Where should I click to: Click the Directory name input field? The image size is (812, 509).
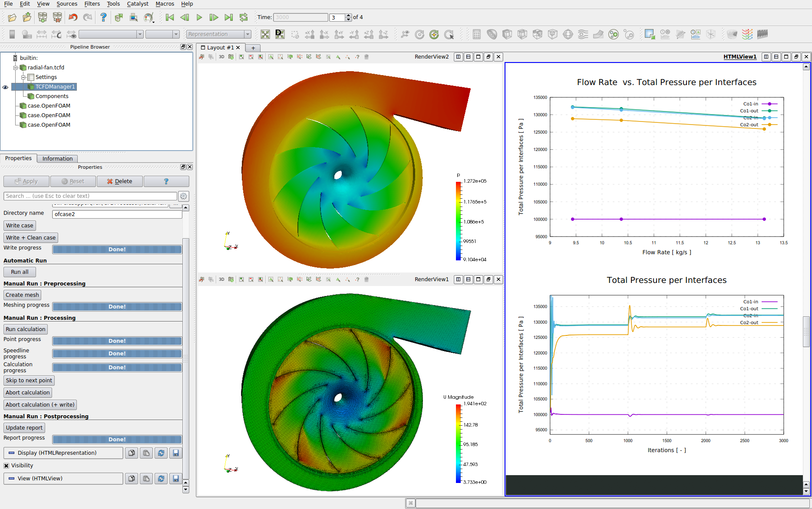pyautogui.click(x=117, y=214)
